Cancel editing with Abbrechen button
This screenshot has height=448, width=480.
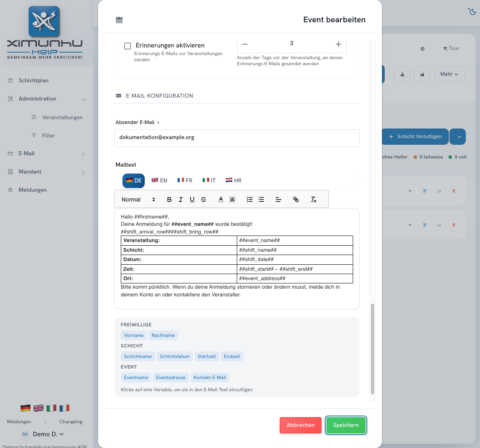point(301,425)
